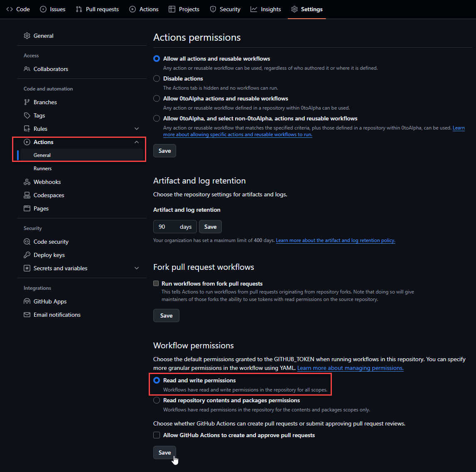Viewport: 476px width, 472px height.
Task: Open the Tags settings page
Action: pyautogui.click(x=39, y=115)
